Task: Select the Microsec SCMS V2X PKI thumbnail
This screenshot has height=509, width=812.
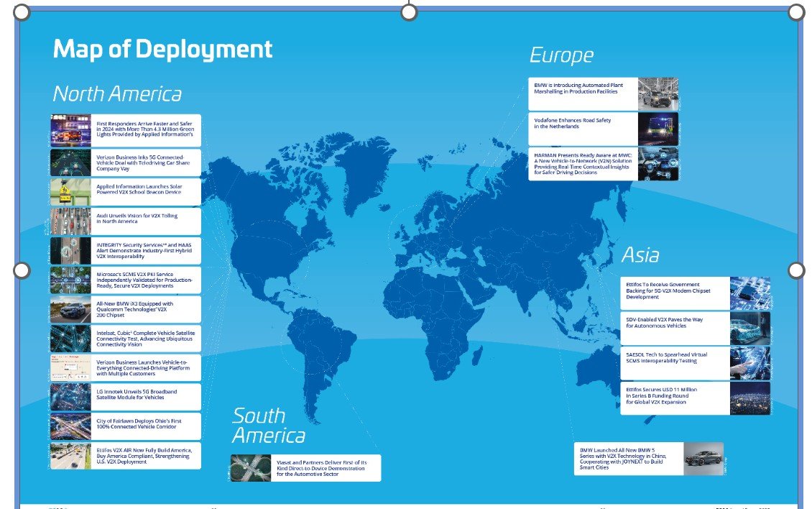Action: coord(71,280)
